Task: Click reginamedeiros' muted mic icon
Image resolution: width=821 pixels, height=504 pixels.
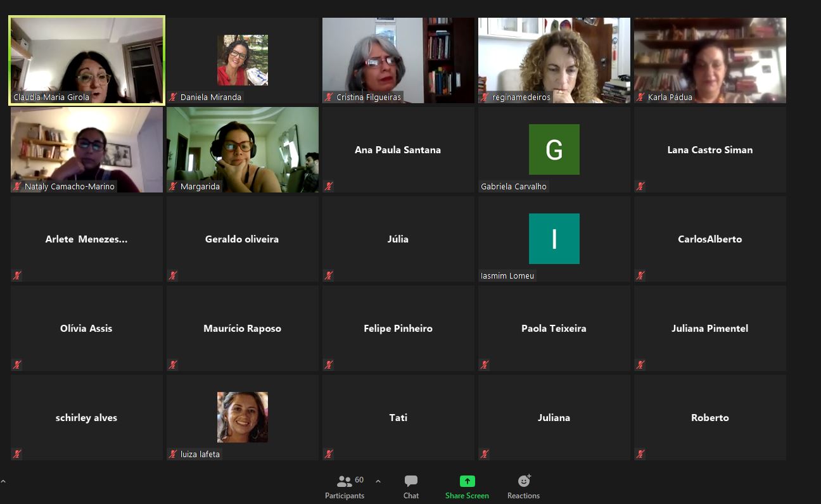Action: (x=485, y=97)
